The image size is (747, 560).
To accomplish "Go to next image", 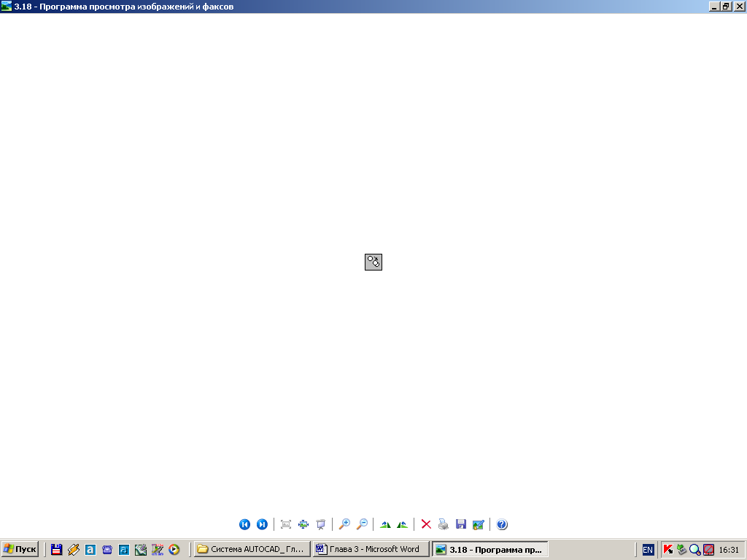I will coord(262,524).
